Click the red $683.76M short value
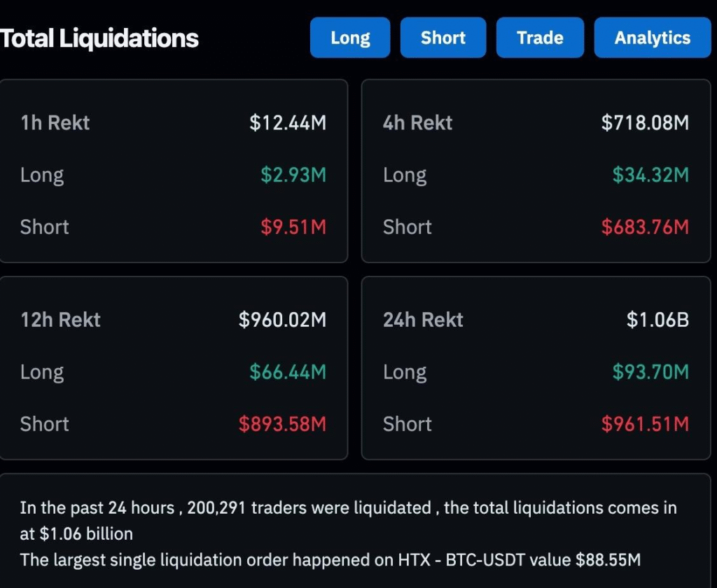The image size is (717, 588). pos(645,227)
